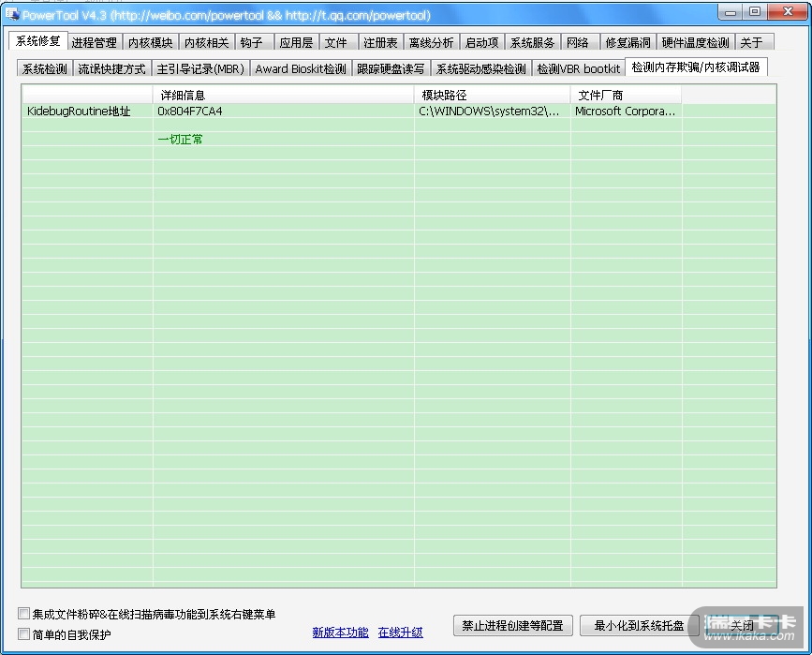Switch to the 文件 tab
Screen dimensions: 812x655
[x=338, y=42]
